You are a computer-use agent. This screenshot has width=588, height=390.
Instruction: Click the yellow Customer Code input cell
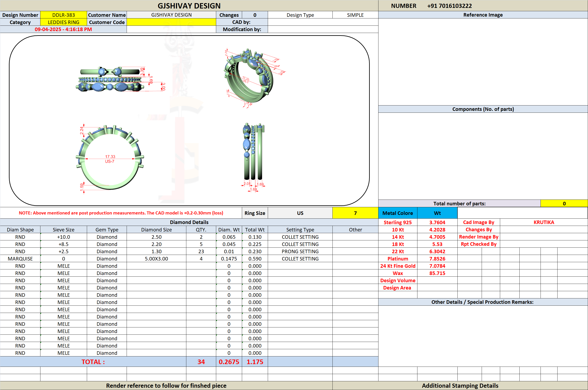(x=171, y=22)
